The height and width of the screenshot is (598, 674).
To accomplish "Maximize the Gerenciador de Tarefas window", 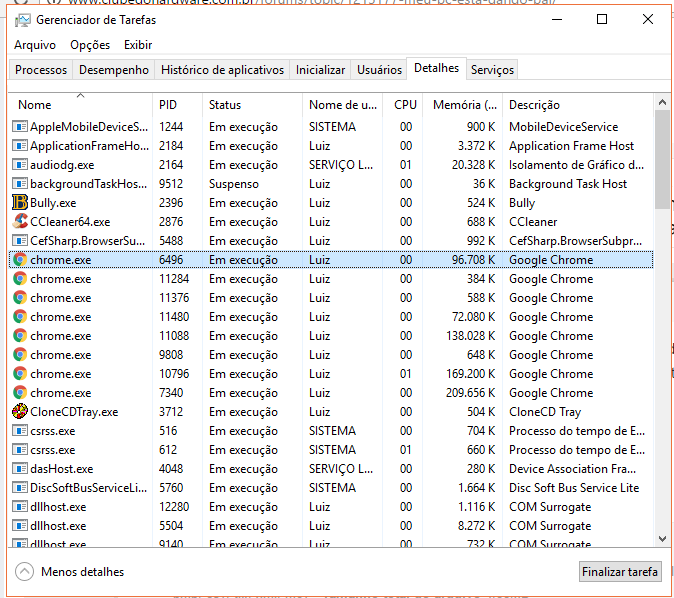I will tap(602, 19).
